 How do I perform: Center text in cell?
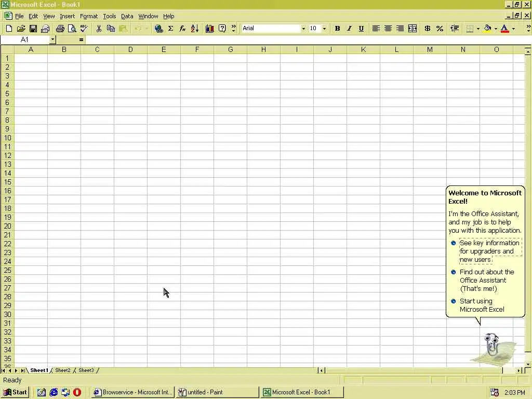coord(388,29)
